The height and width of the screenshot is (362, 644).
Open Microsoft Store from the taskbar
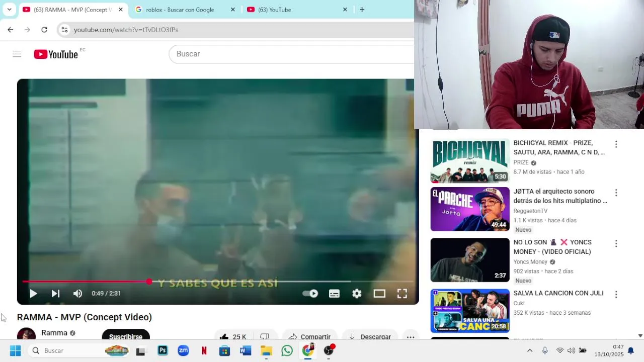(x=224, y=350)
